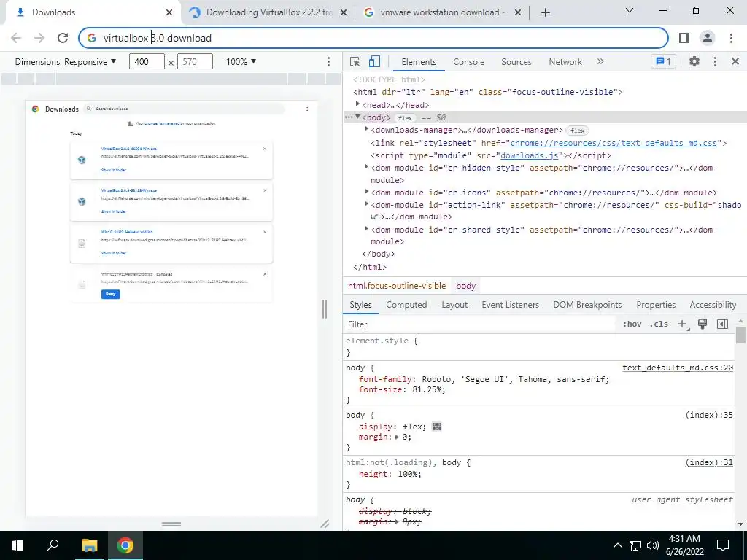Activate the inspect element picker icon

click(x=355, y=61)
